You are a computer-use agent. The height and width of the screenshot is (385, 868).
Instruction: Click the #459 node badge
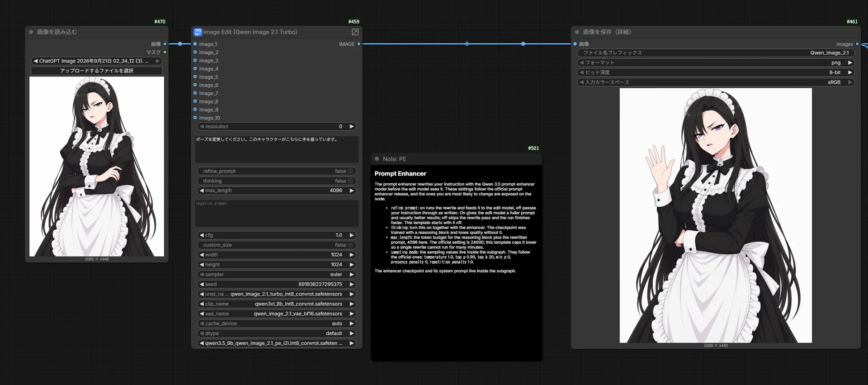click(x=354, y=22)
